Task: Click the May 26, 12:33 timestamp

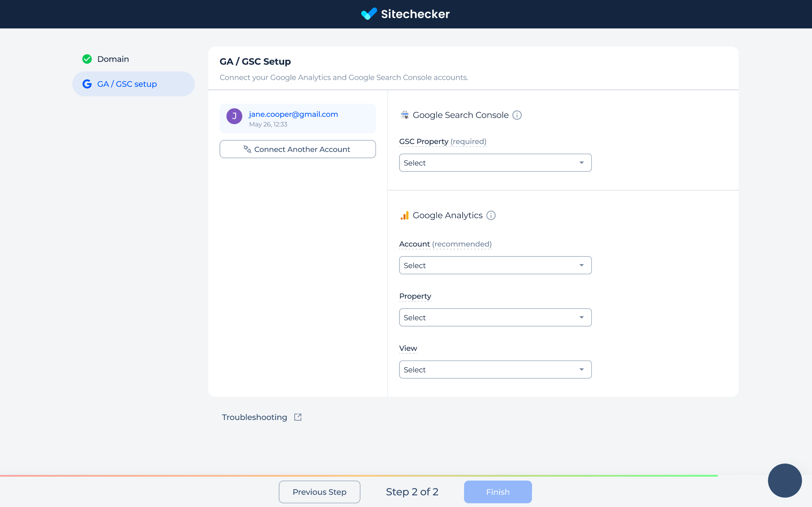Action: click(x=268, y=124)
